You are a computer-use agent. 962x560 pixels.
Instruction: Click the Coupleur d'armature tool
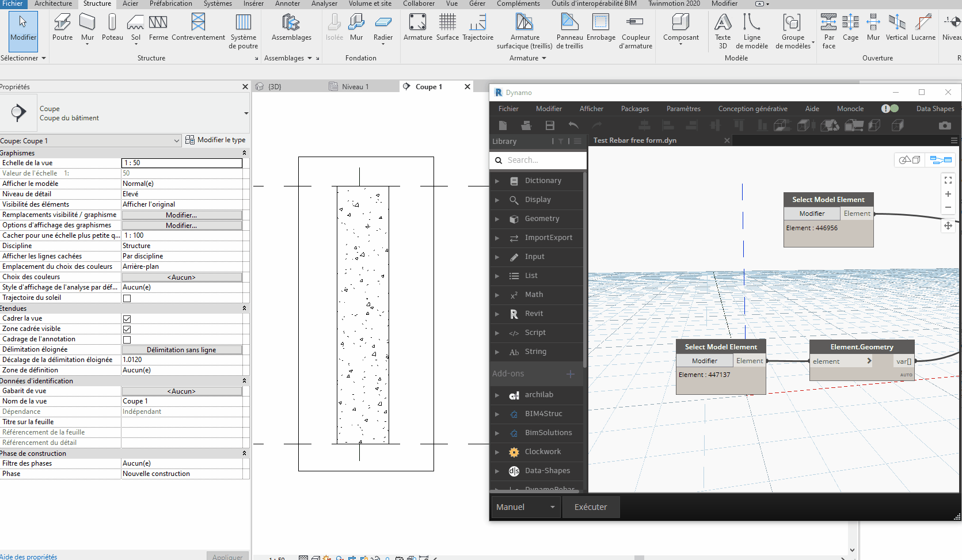coord(636,31)
